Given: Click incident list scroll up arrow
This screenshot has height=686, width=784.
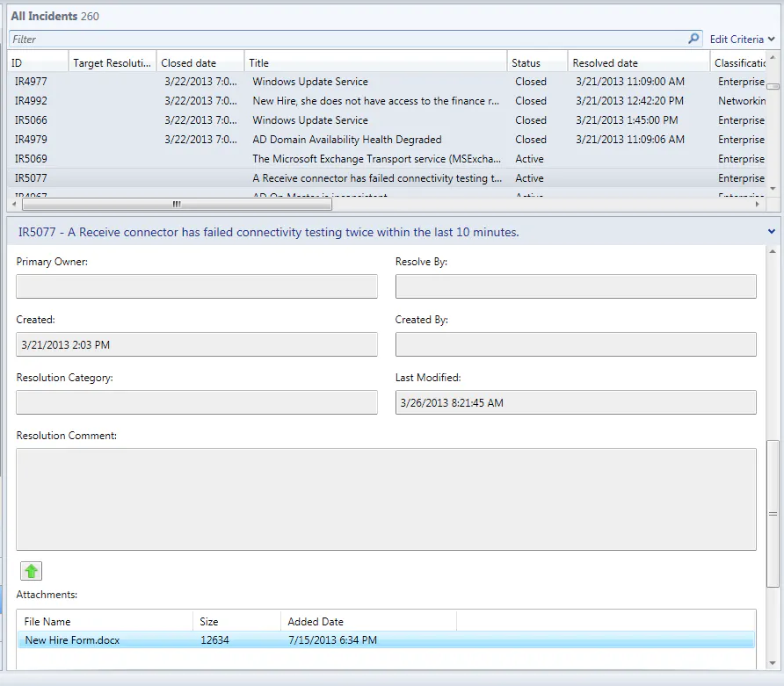Looking at the screenshot, I should (x=773, y=57).
